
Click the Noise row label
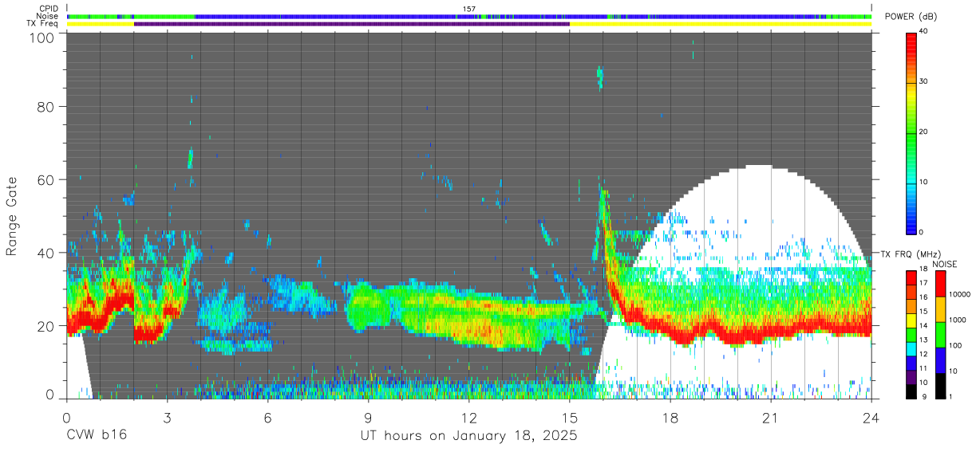[x=48, y=16]
